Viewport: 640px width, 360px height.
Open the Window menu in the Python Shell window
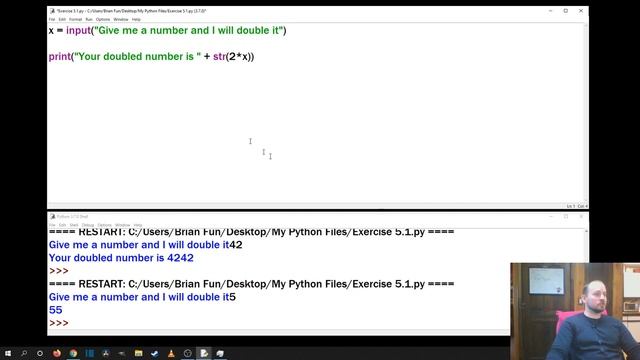[122, 225]
